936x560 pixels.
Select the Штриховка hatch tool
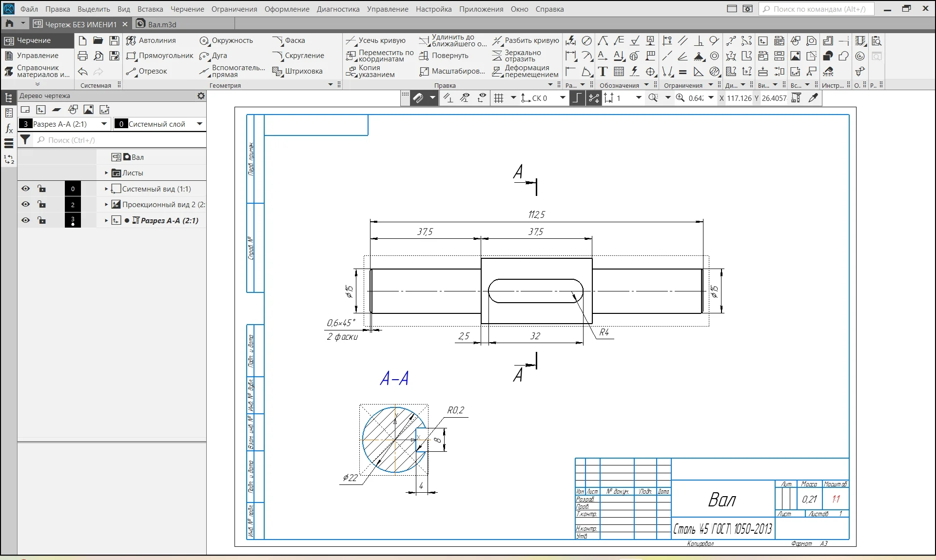(297, 71)
